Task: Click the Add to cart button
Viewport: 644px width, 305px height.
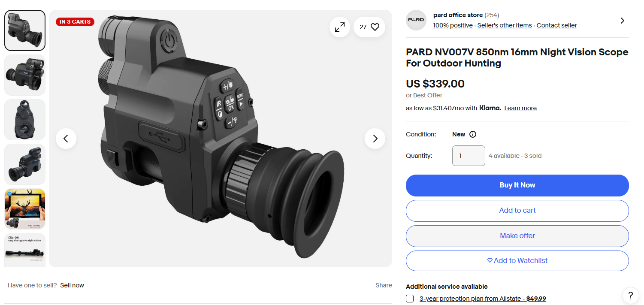Action: [517, 211]
